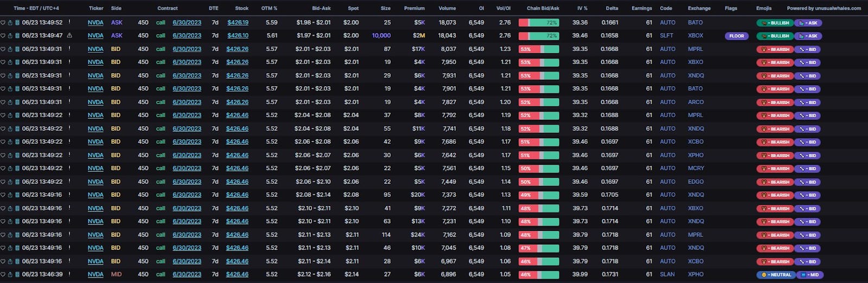Image resolution: width=868 pixels, height=283 pixels.
Task: Click Powered by unusualwhales.com text
Action: (824, 8)
